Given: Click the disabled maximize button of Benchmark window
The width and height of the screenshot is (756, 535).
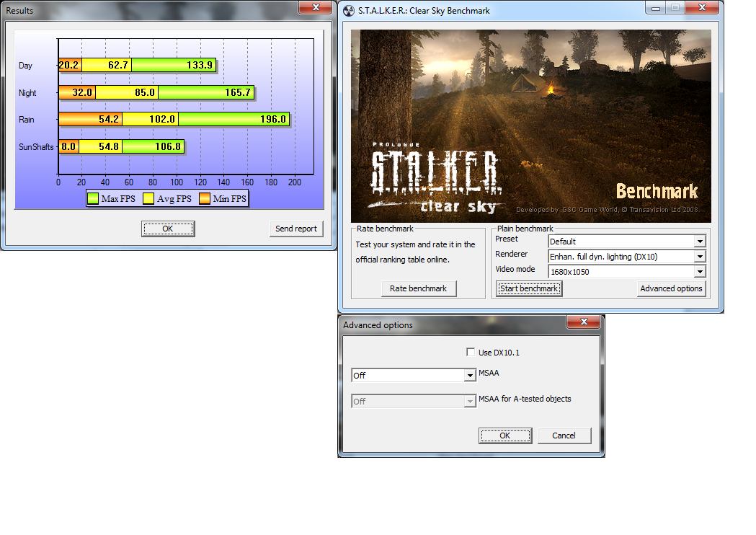Looking at the screenshot, I should pyautogui.click(x=675, y=7).
